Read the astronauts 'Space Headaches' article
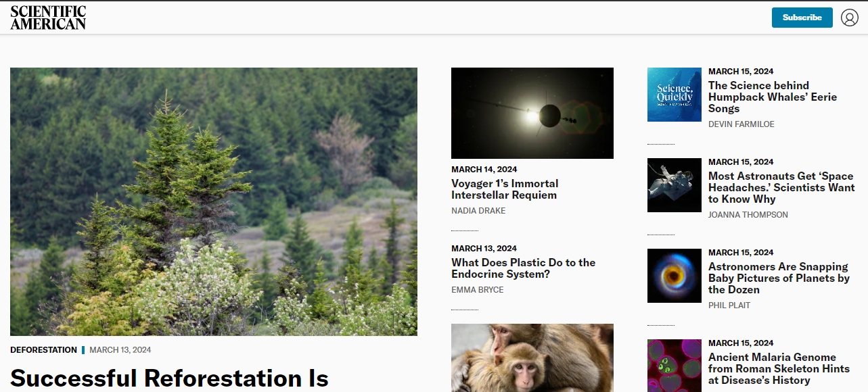868x392 pixels. (781, 187)
